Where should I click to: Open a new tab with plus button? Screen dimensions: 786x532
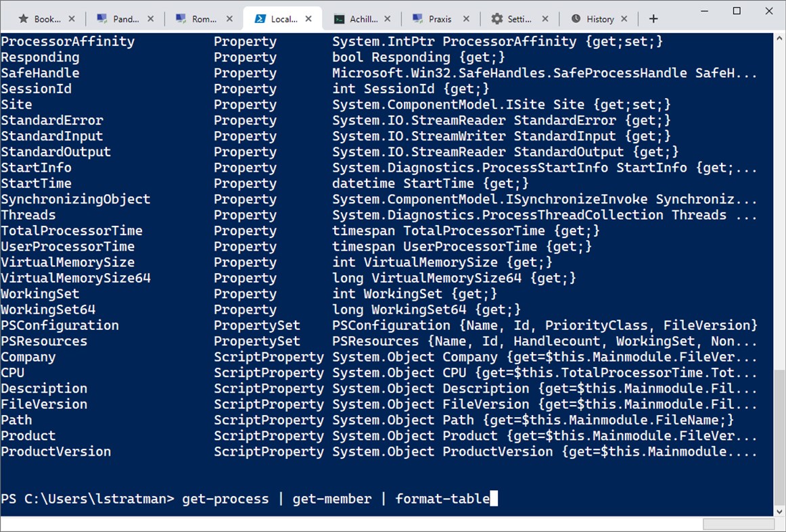click(653, 19)
